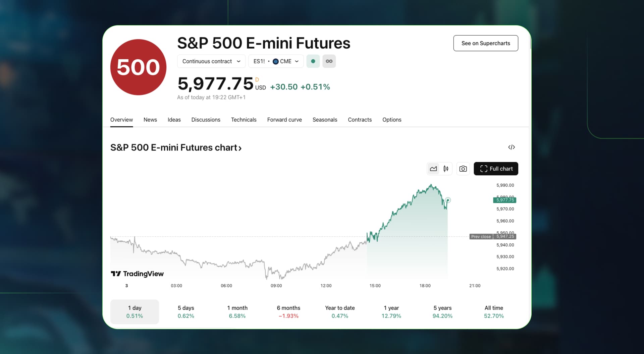
Task: Open the Forward curve tab
Action: (x=284, y=120)
